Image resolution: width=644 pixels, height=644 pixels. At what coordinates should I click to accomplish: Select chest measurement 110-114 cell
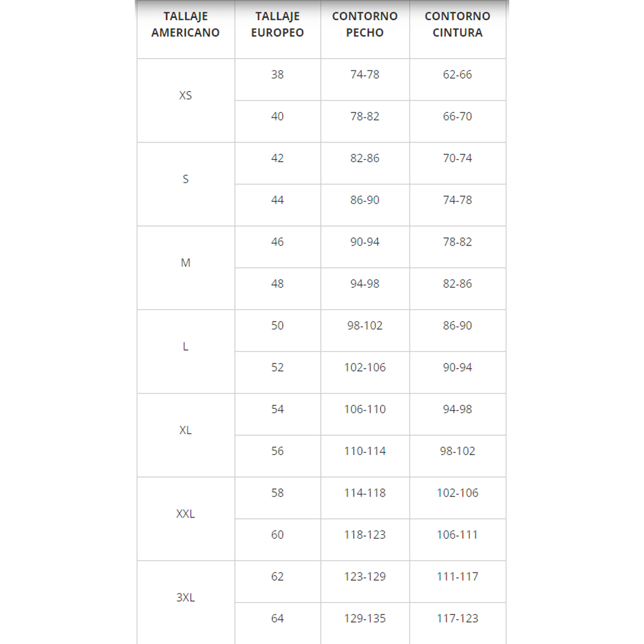[365, 451]
